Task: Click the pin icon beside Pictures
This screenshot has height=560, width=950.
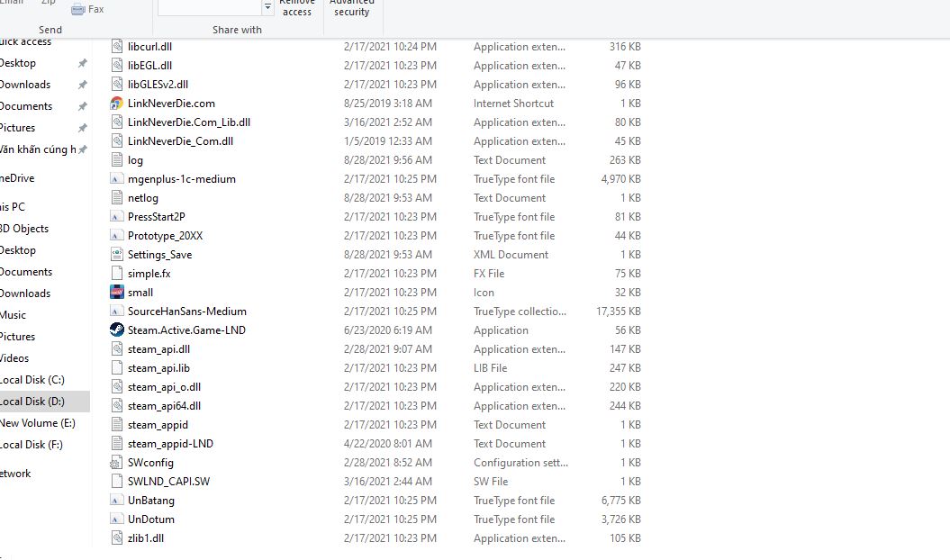Action: (x=82, y=128)
